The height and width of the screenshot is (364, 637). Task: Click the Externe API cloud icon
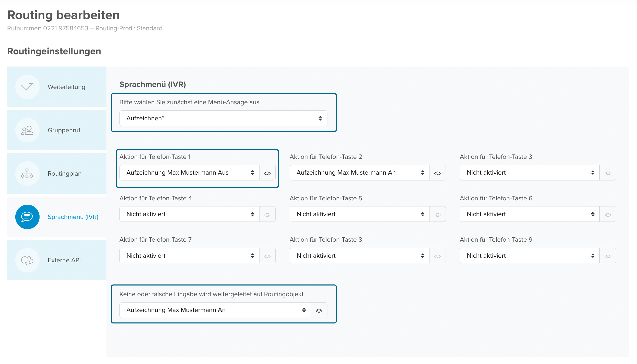pos(27,260)
